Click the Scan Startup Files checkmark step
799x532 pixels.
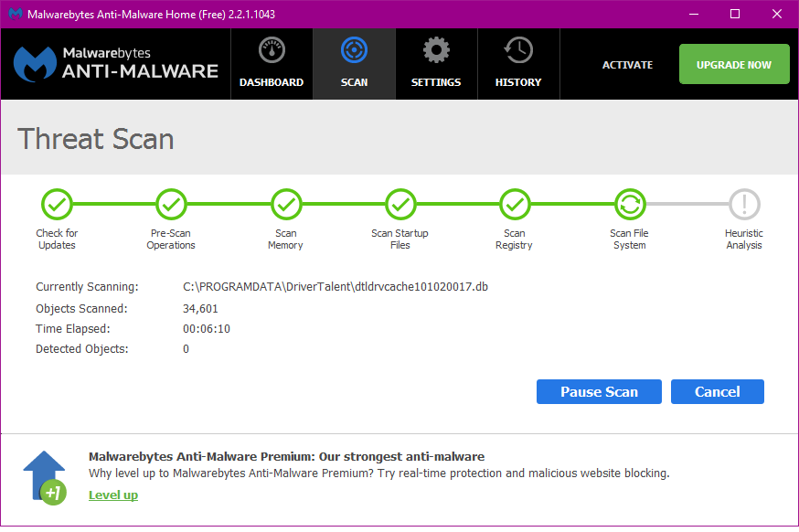click(x=400, y=205)
